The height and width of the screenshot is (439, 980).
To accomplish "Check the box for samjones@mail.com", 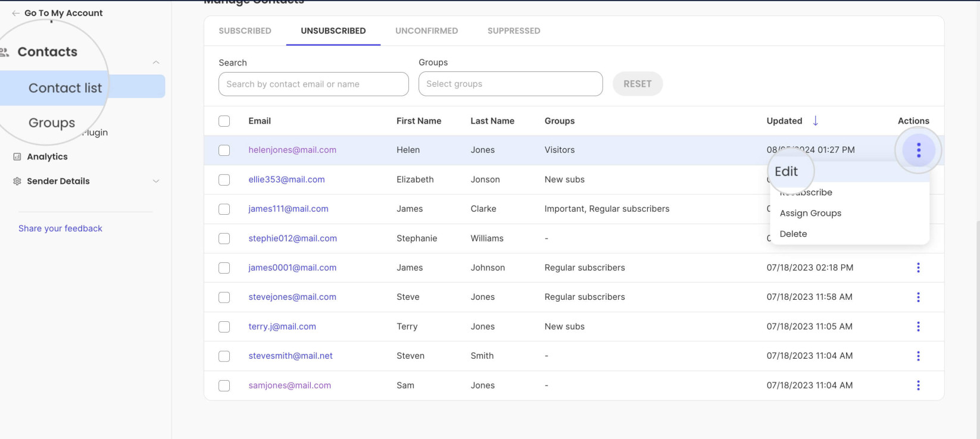I will [x=224, y=385].
